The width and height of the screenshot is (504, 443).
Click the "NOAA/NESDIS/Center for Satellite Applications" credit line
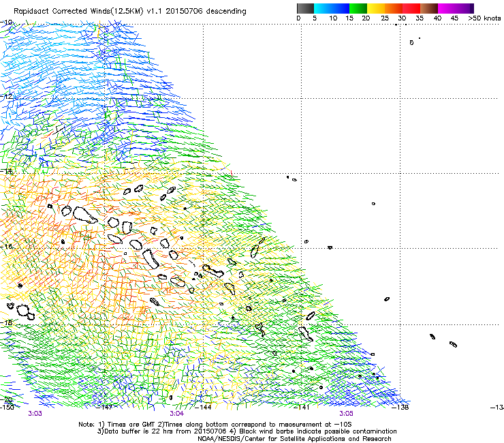pyautogui.click(x=294, y=439)
